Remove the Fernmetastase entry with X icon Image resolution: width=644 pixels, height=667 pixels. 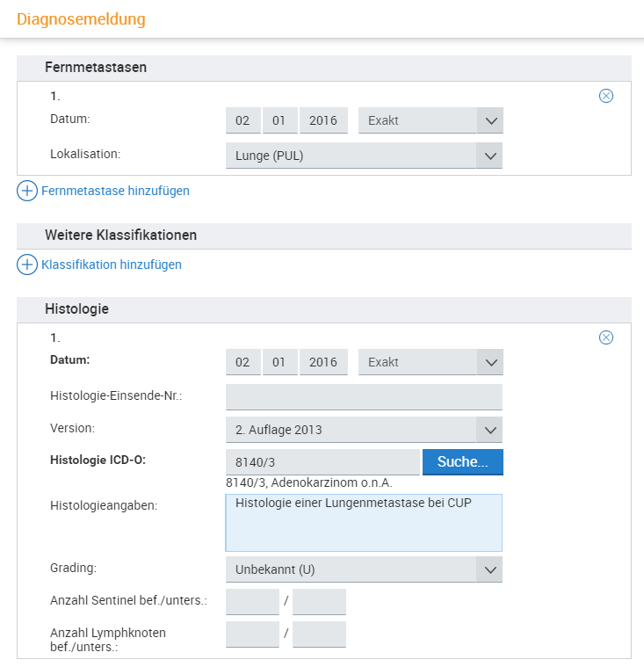click(605, 96)
